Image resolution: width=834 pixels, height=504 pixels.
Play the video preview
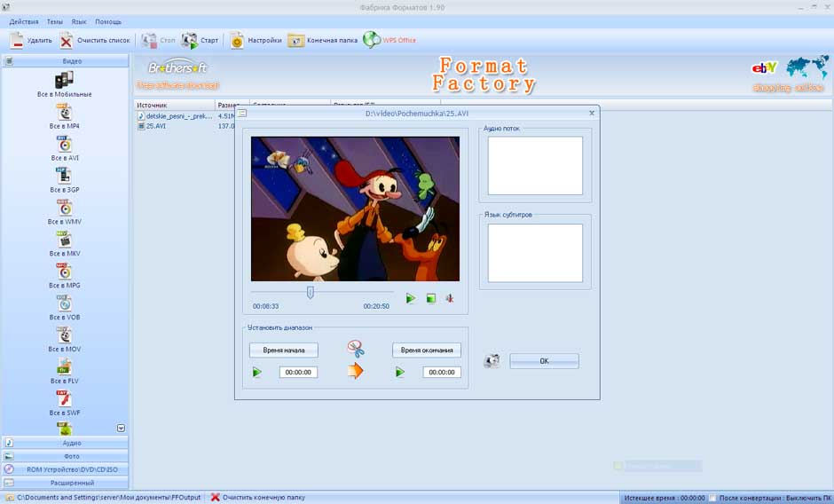410,298
